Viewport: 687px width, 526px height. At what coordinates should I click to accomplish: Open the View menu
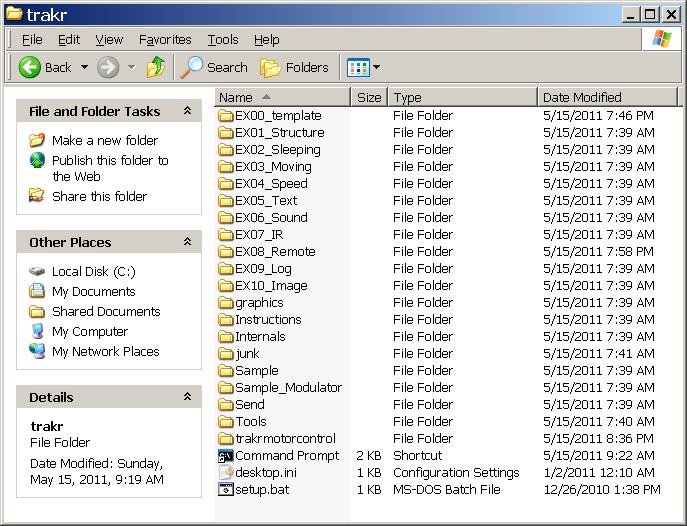point(109,39)
